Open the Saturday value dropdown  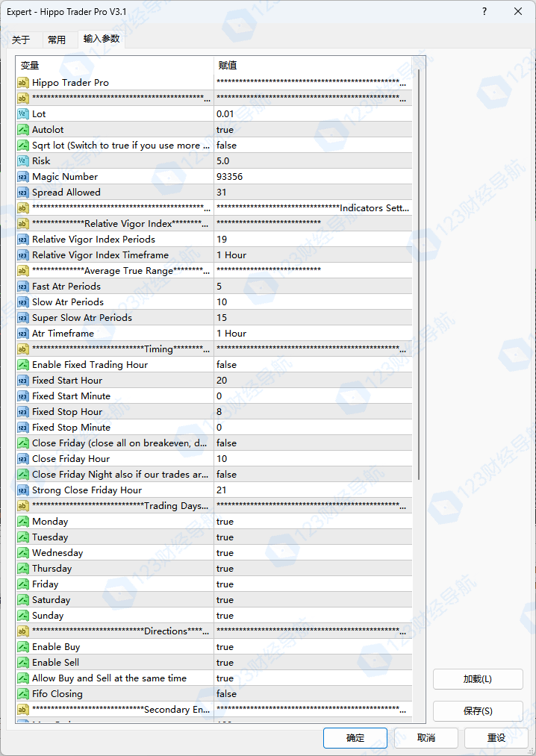pyautogui.click(x=313, y=600)
